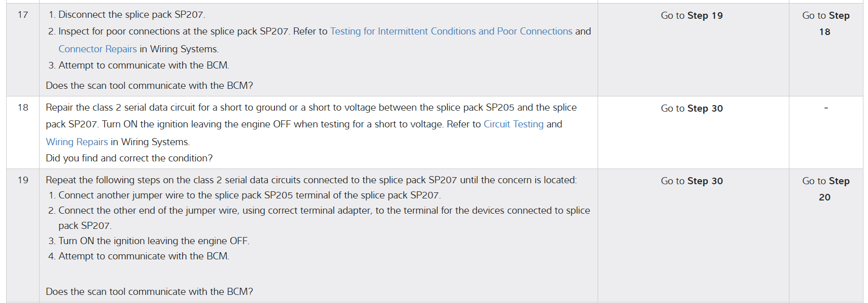Screen dimensions: 868x303
Task: Click step 19's scan tool communicate question
Action: (x=149, y=292)
